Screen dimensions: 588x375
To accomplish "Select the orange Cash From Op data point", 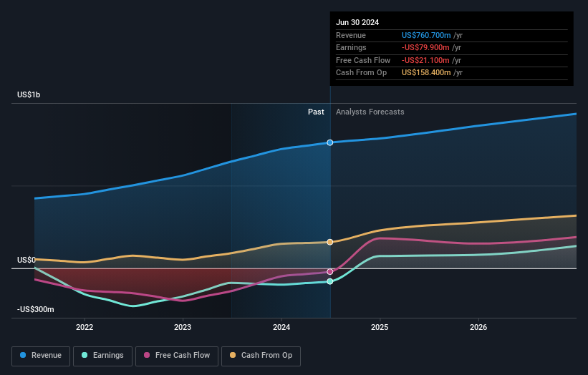I will click(x=330, y=242).
